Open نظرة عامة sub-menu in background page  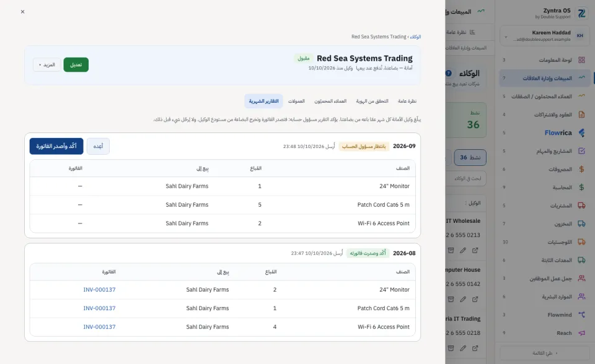(x=461, y=32)
